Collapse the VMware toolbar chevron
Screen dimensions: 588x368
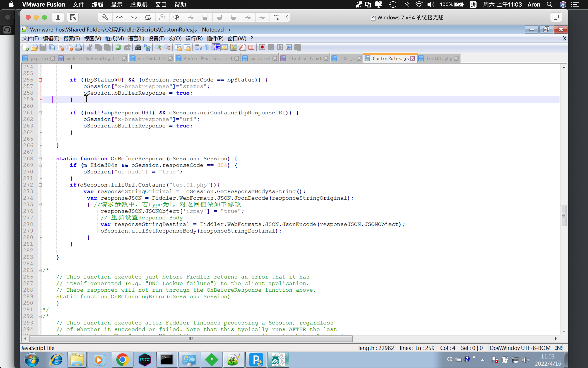(x=287, y=17)
